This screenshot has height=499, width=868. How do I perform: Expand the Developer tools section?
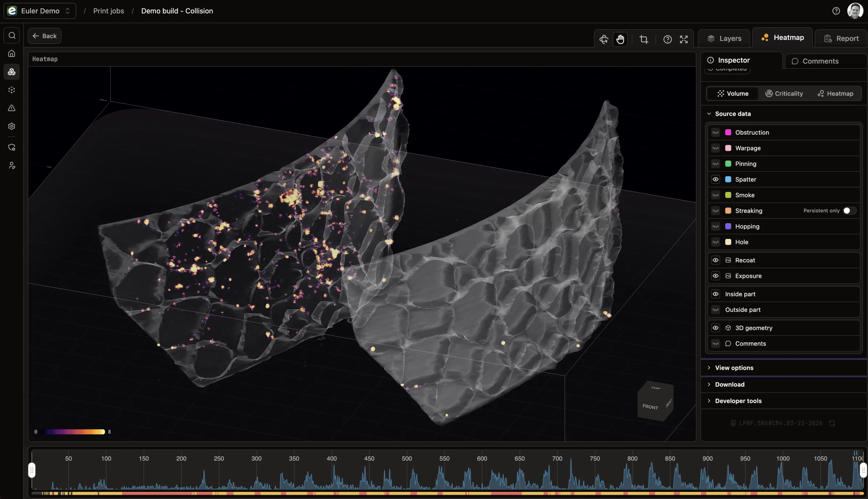point(783,401)
